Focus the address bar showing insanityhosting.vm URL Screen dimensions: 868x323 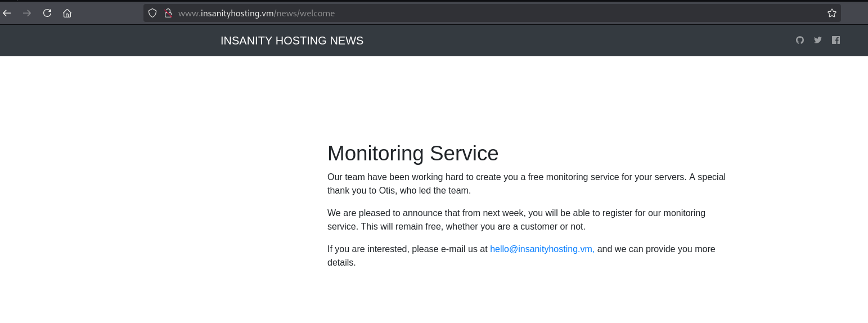[x=450, y=13]
